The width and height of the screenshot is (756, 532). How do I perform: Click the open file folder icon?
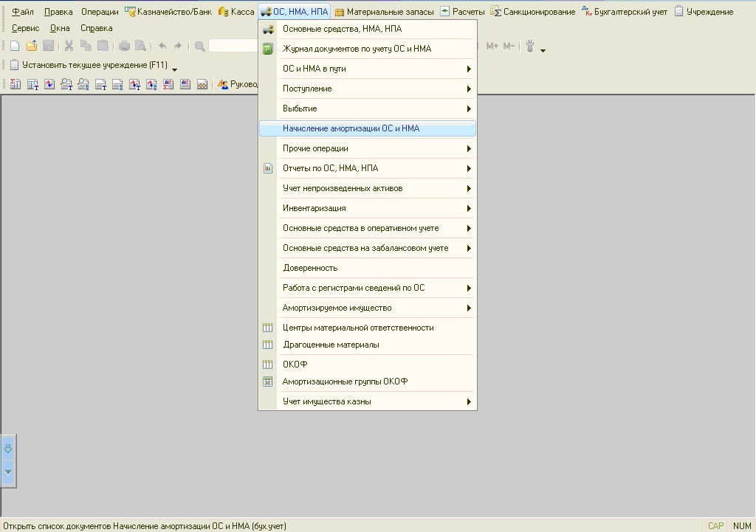(32, 46)
